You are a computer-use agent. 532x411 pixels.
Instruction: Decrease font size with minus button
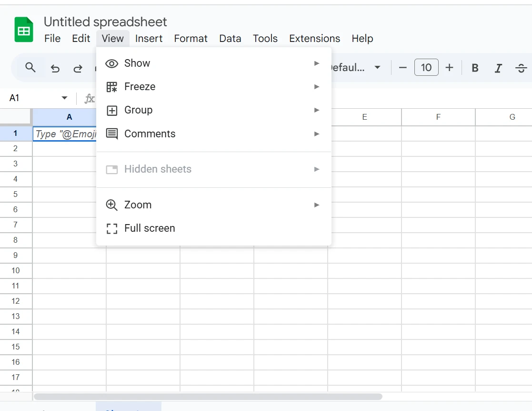[403, 68]
